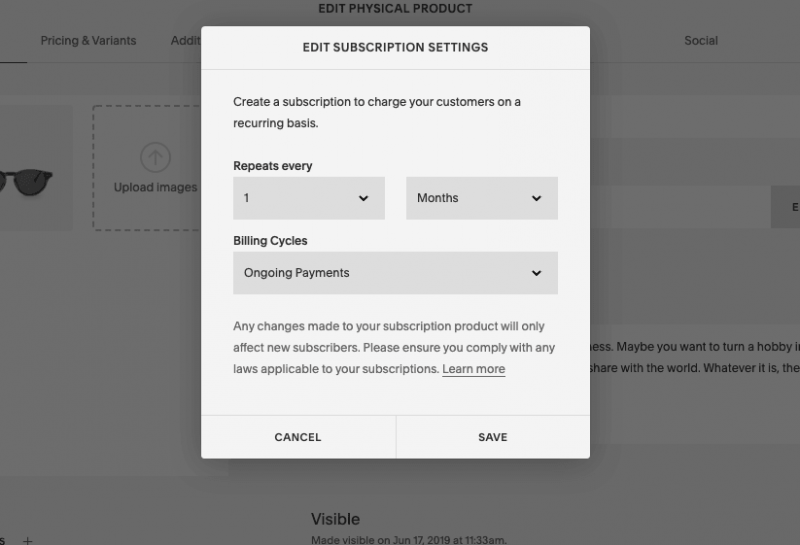Switch to the Social tab

(x=701, y=40)
